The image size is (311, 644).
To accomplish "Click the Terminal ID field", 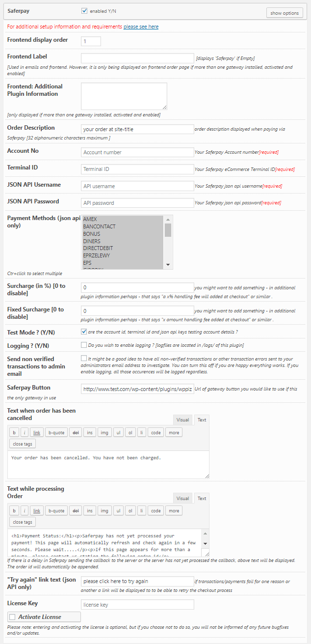I will [x=137, y=169].
